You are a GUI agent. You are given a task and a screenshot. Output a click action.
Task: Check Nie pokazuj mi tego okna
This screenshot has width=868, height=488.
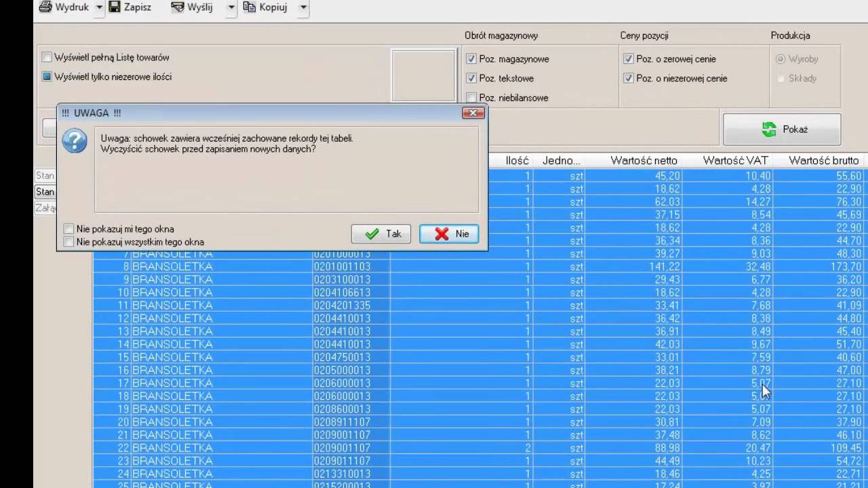point(68,229)
